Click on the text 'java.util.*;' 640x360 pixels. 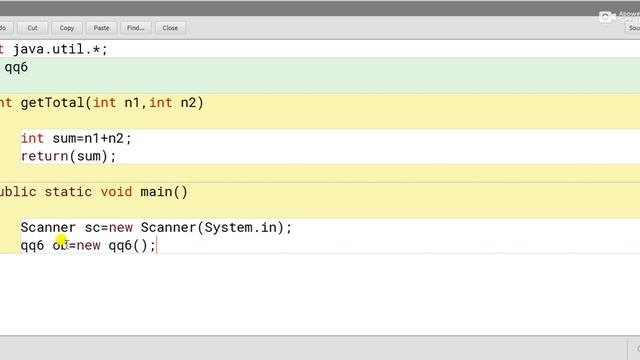click(x=60, y=49)
